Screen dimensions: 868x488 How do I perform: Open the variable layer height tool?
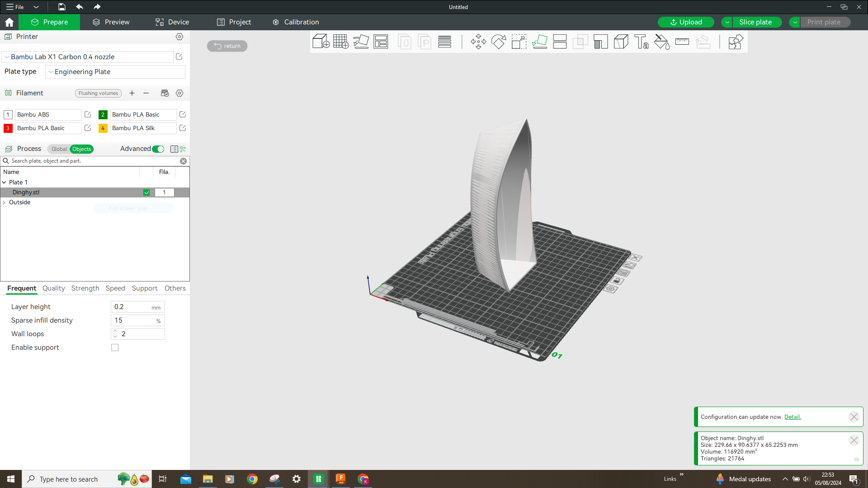445,42
